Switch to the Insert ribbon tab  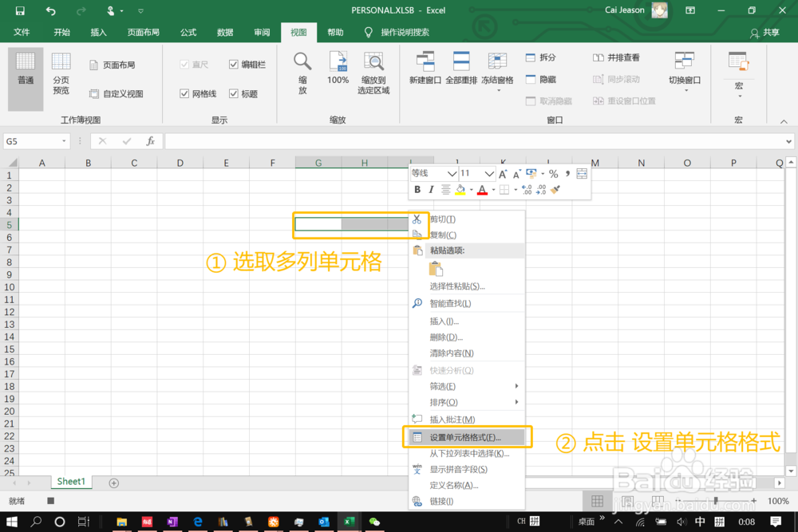pos(98,32)
